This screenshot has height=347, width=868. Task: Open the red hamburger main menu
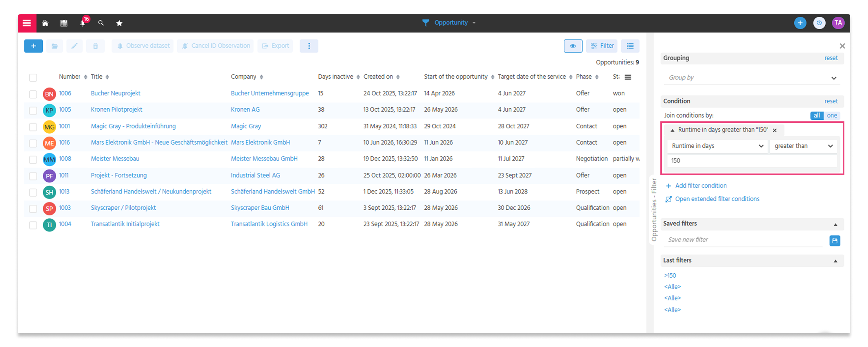click(x=27, y=23)
